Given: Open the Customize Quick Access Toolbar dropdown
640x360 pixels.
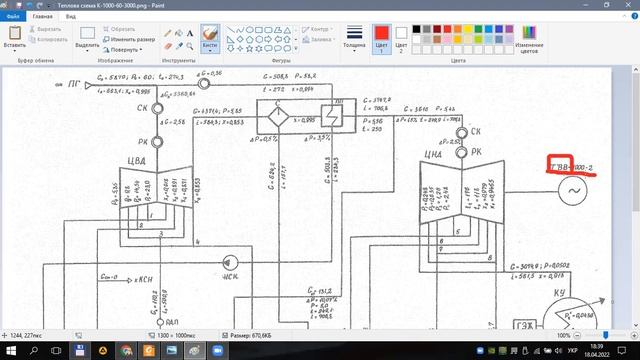Looking at the screenshot, I should coord(49,5).
